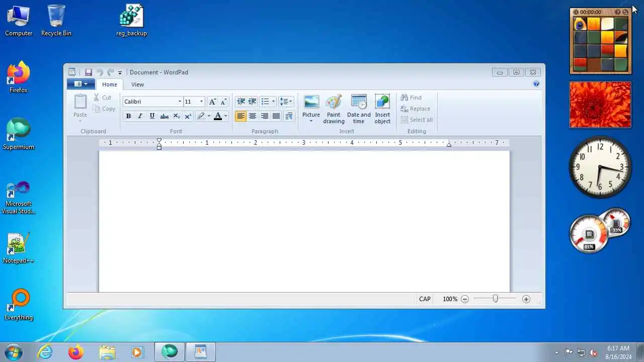Click the red flower slideshow gadget
Viewport: 644px width, 362px height.
pyautogui.click(x=600, y=105)
